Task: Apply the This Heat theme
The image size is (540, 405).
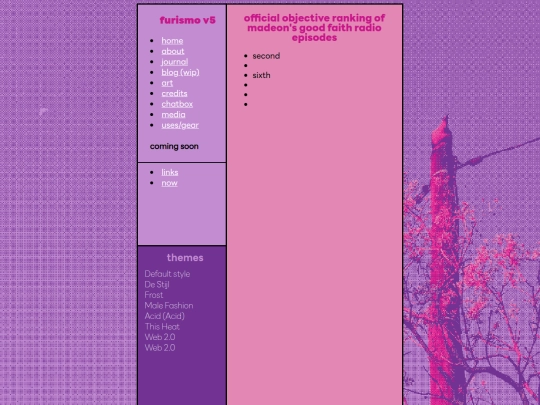Action: point(162,327)
